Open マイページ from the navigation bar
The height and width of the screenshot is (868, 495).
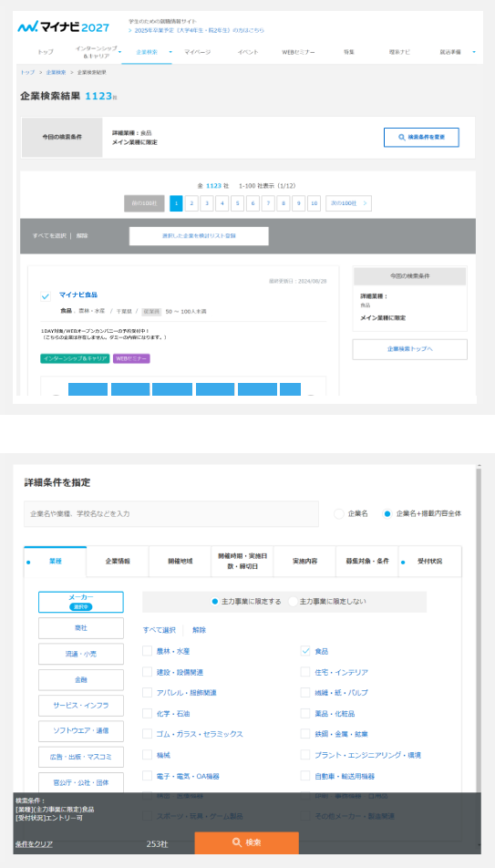[x=197, y=52]
